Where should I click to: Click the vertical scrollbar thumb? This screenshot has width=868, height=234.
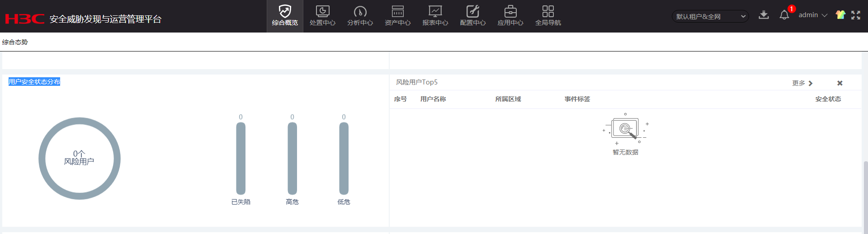[865, 197]
